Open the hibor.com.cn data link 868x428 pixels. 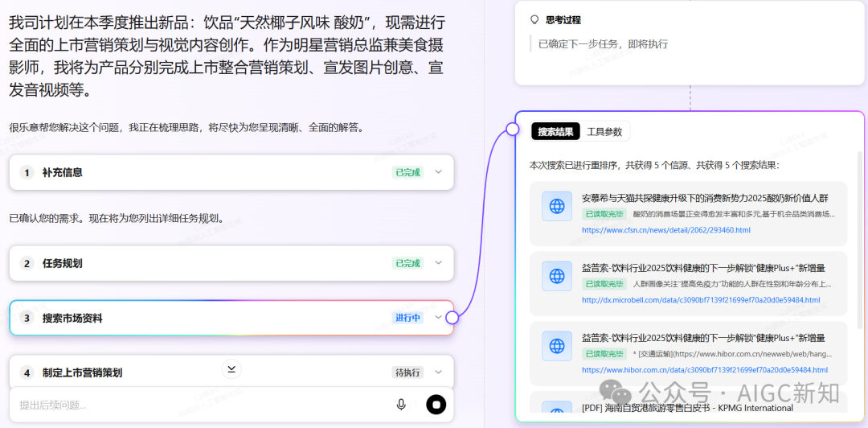pyautogui.click(x=705, y=370)
